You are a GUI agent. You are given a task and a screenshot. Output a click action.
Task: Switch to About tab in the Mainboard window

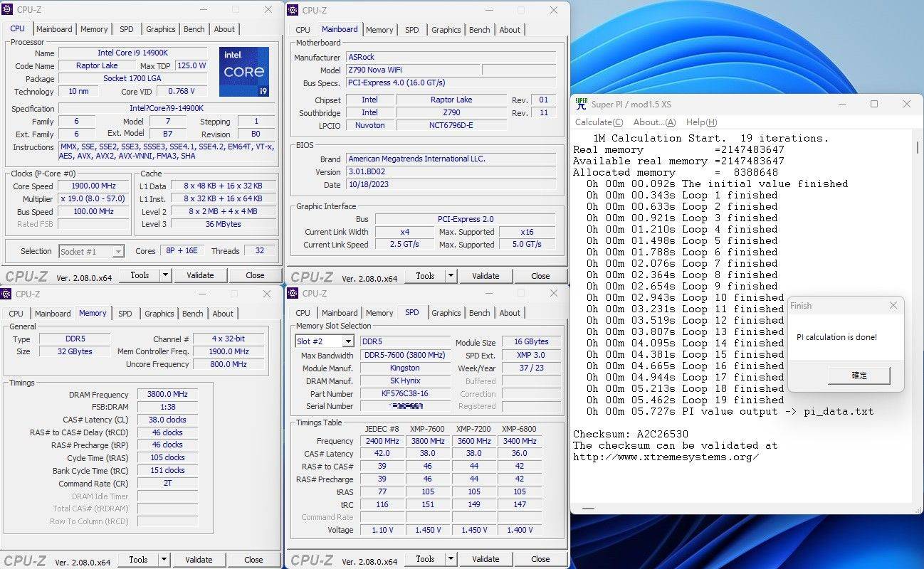pos(510,30)
